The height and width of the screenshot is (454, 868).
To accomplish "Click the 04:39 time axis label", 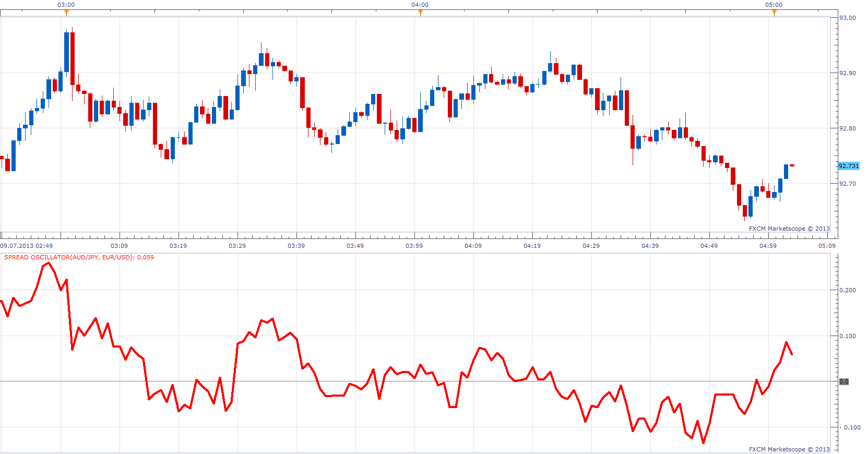I will (x=650, y=246).
